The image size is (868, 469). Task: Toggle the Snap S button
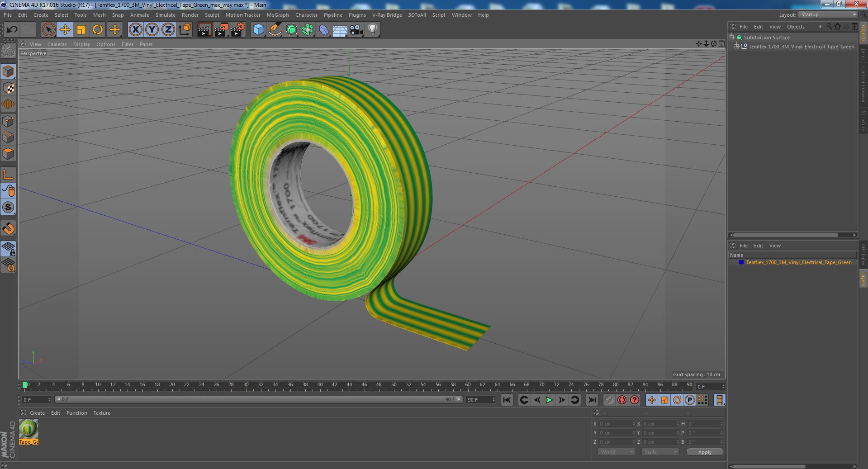8,207
